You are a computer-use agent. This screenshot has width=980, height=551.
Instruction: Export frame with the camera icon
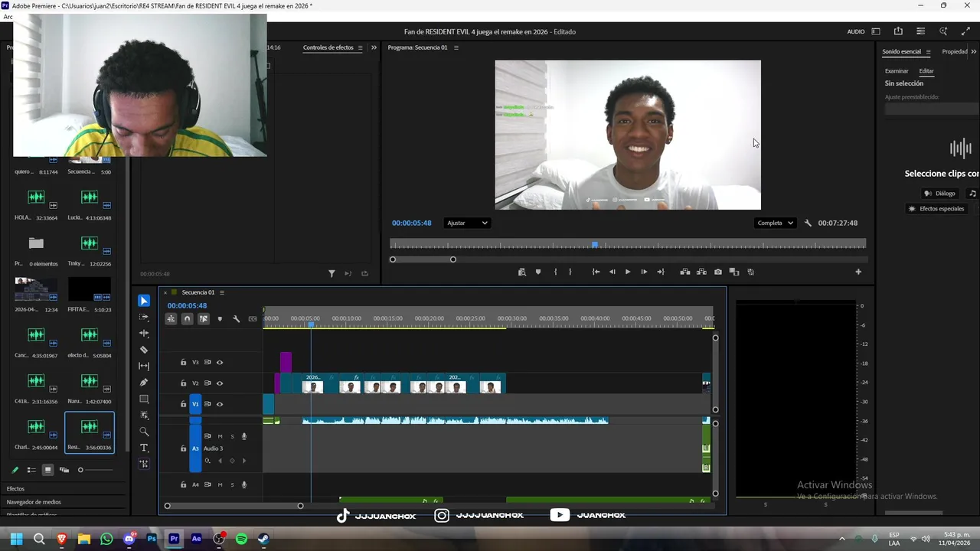[x=717, y=272]
